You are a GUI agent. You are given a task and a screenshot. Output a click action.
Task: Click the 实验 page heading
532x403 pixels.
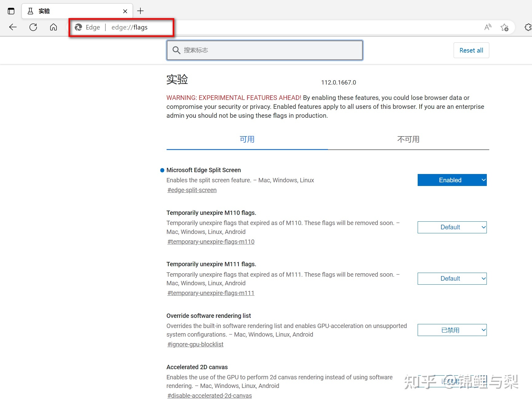pyautogui.click(x=177, y=79)
